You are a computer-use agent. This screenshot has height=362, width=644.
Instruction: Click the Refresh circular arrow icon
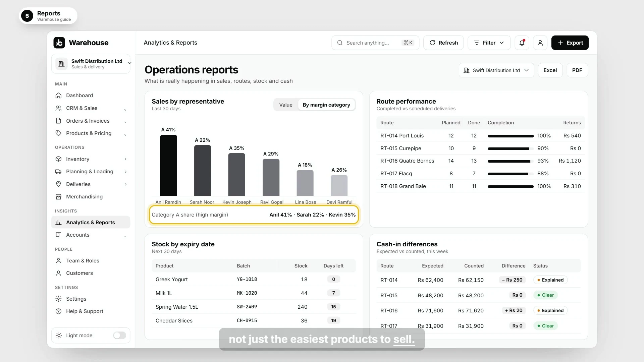coord(432,43)
